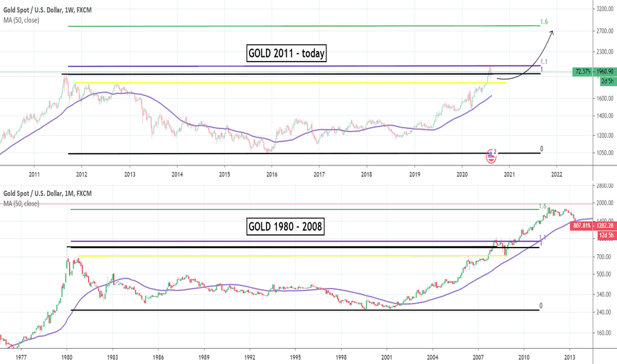Click the 1600.00 price axis label

[604, 99]
